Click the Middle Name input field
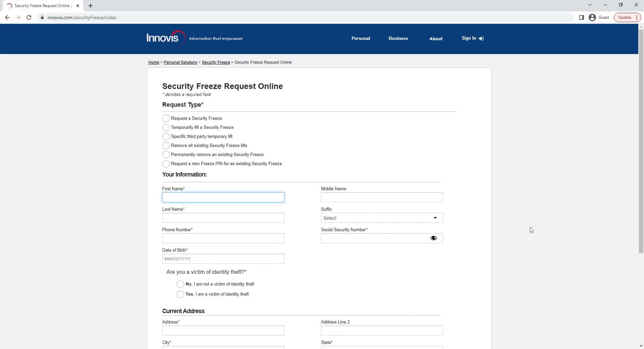This screenshot has width=644, height=349. [382, 197]
